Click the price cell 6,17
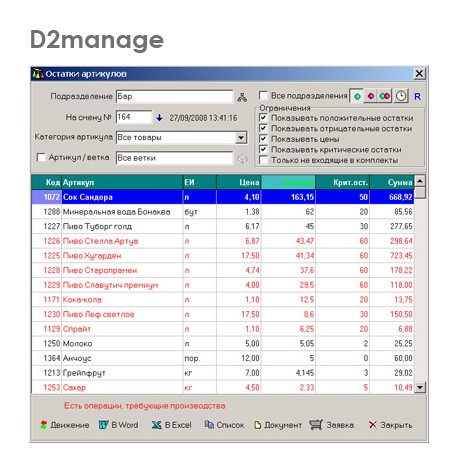This screenshot has height=458, width=458. [239, 226]
